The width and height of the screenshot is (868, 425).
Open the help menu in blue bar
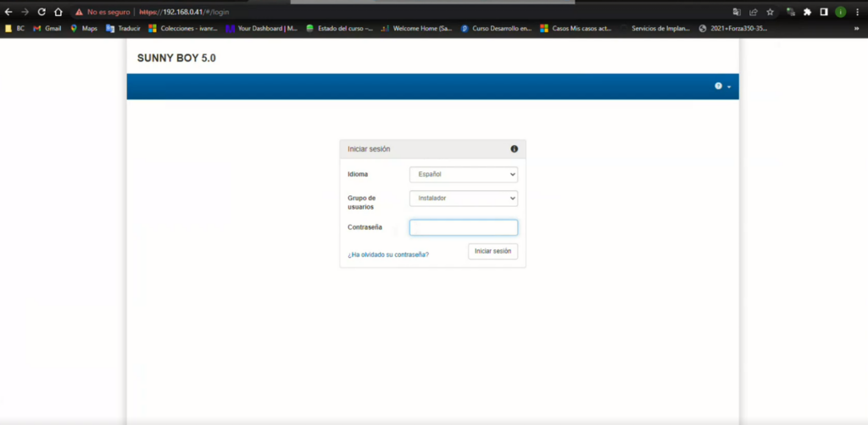tap(722, 87)
